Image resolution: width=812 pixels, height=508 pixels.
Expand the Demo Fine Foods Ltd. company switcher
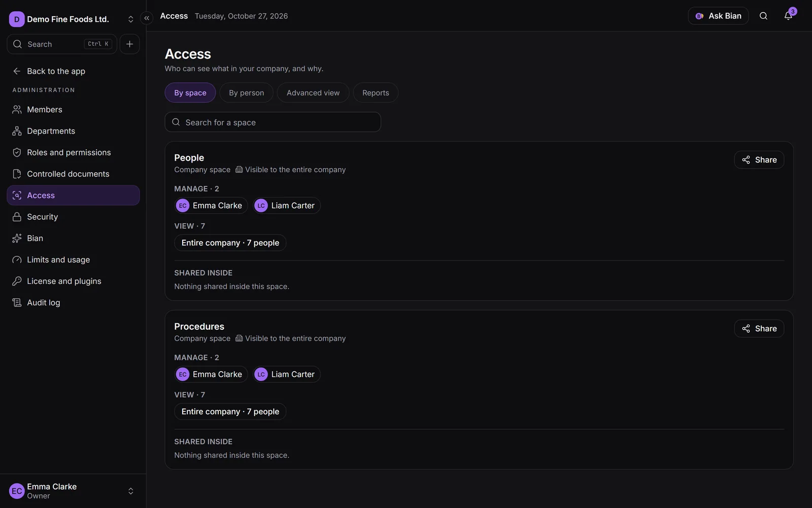[x=130, y=19]
